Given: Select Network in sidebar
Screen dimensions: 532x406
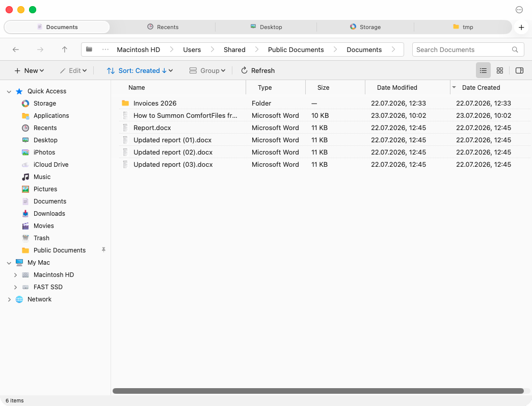Looking at the screenshot, I should click(x=39, y=299).
